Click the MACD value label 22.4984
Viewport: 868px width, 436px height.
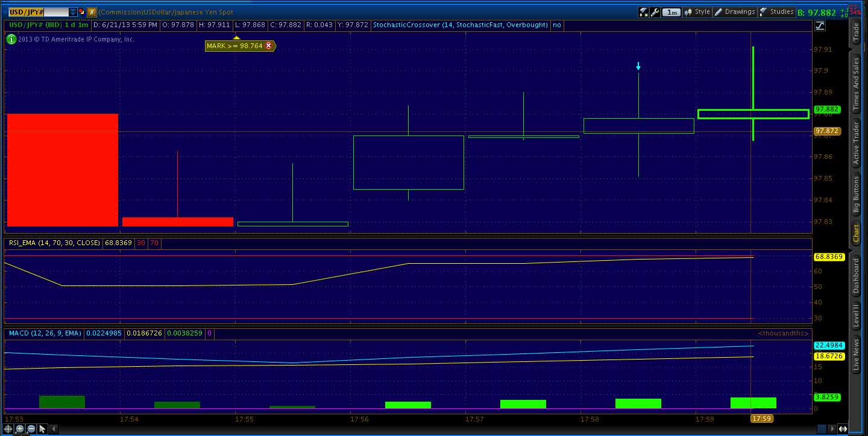coord(829,346)
